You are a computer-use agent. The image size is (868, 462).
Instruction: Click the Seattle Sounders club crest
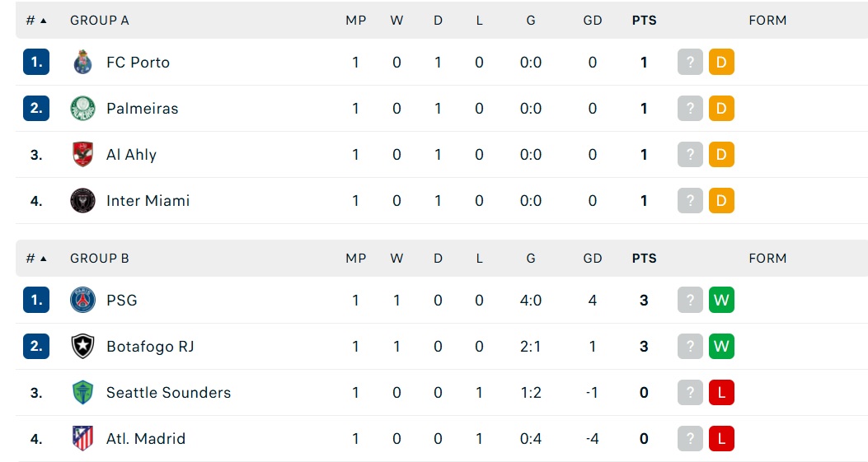[x=82, y=392]
